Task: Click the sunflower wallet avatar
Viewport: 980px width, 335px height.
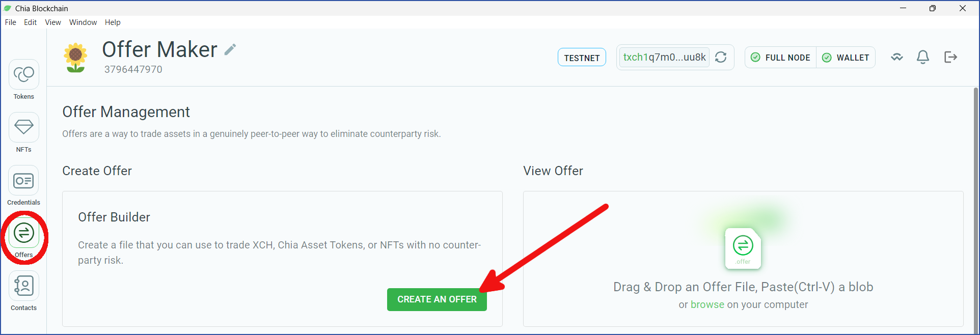Action: point(75,58)
